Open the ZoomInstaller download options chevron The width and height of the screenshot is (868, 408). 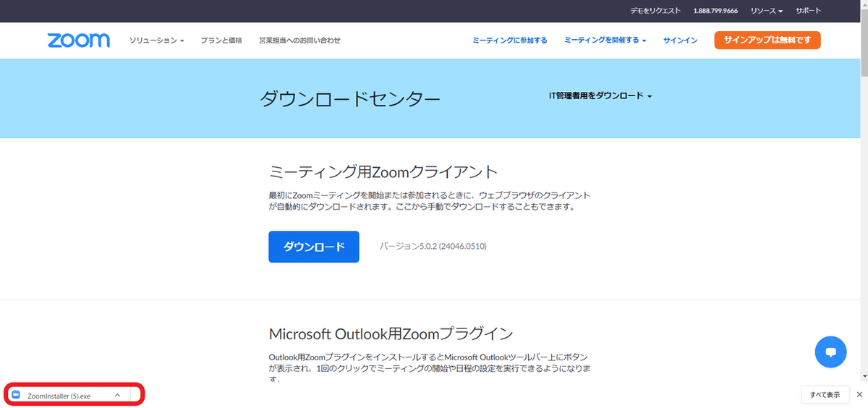117,396
